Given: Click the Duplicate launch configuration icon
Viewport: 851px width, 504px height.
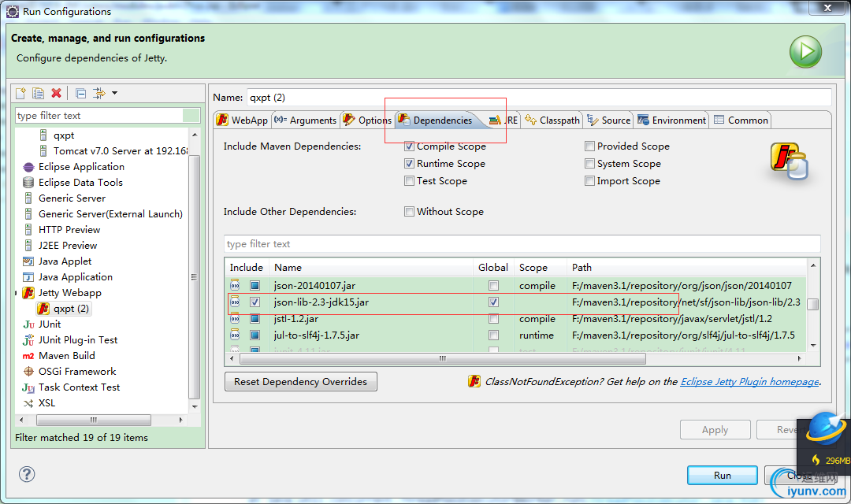Looking at the screenshot, I should click(x=38, y=93).
